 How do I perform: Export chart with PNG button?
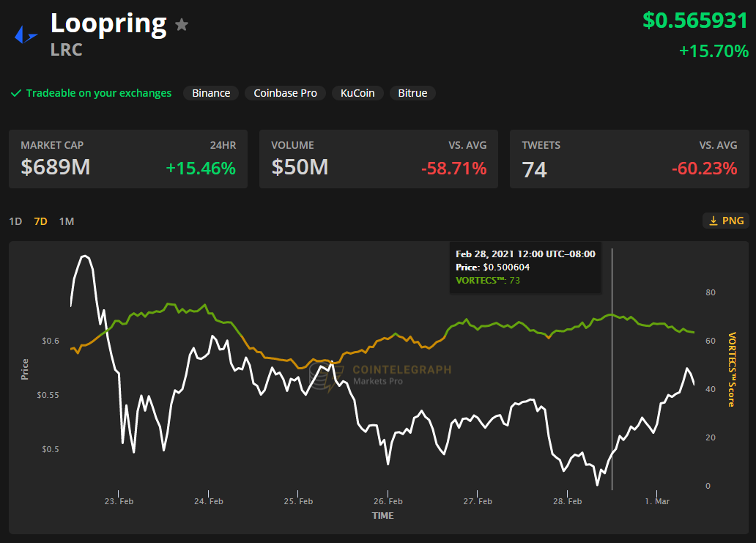726,221
